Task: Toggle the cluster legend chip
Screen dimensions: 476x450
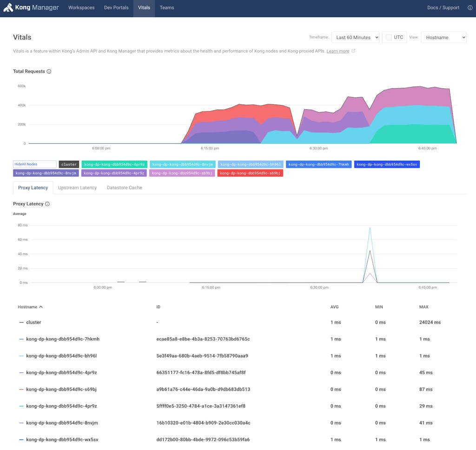Action: tap(69, 164)
